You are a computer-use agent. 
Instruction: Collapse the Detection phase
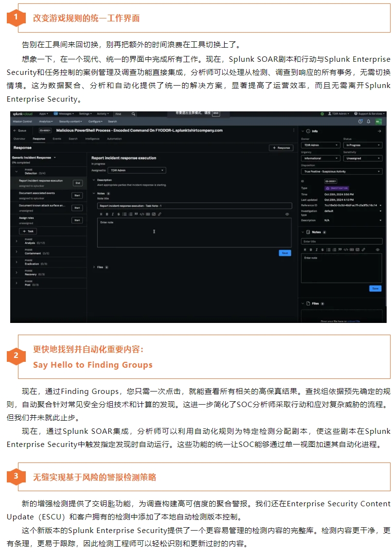pyautogui.click(x=17, y=172)
